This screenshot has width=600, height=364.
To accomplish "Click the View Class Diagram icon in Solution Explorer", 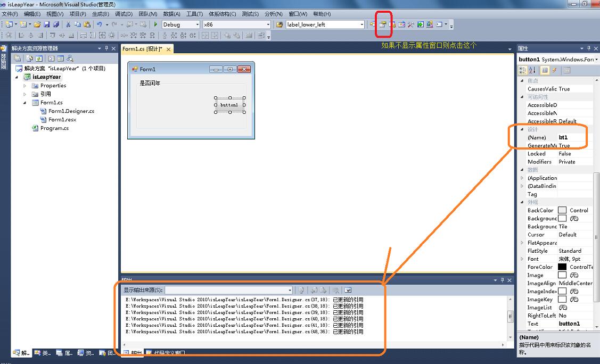I will pos(70,59).
